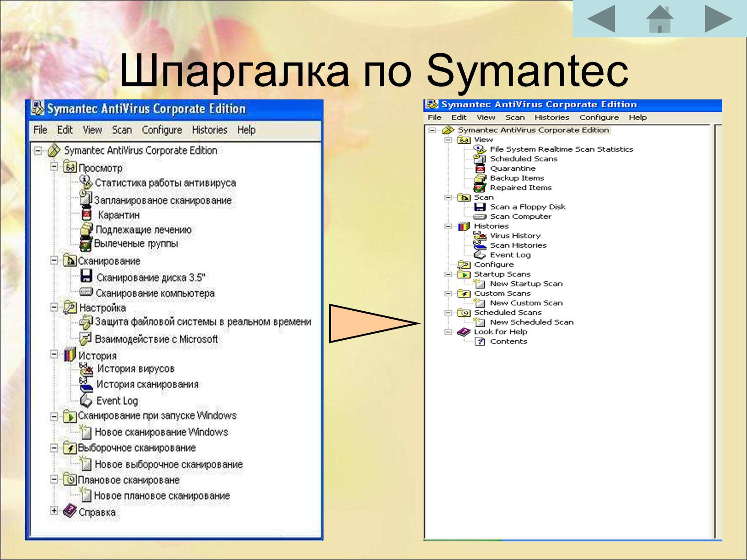Open Configure menu in the Russian window
Viewport: 747px width, 560px height.
pos(162,130)
